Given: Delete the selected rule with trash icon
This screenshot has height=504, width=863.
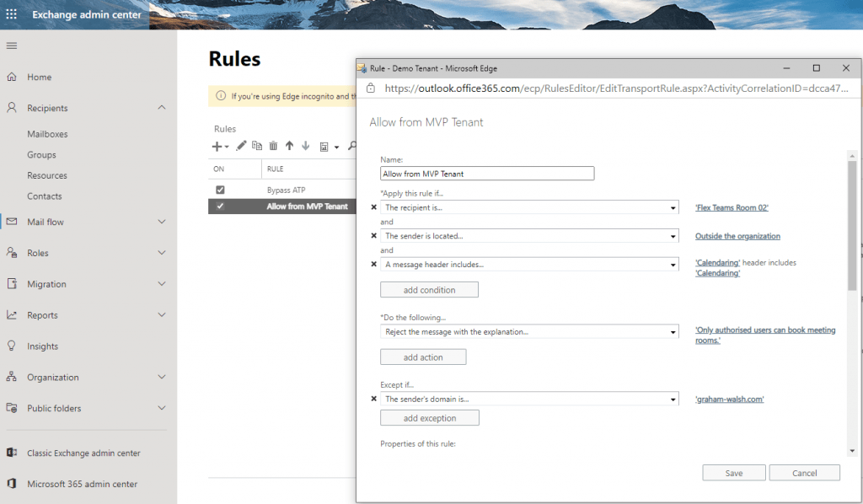Looking at the screenshot, I should click(273, 146).
